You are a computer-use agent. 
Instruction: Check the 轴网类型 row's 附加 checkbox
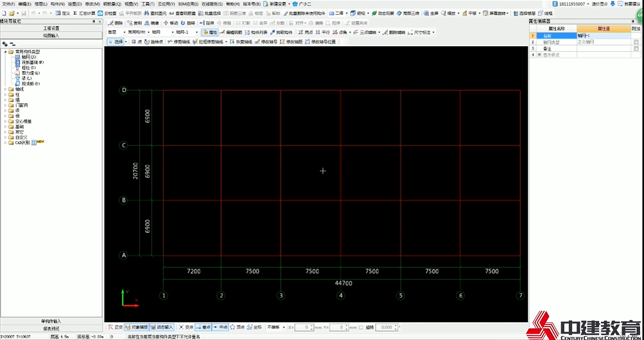(636, 42)
